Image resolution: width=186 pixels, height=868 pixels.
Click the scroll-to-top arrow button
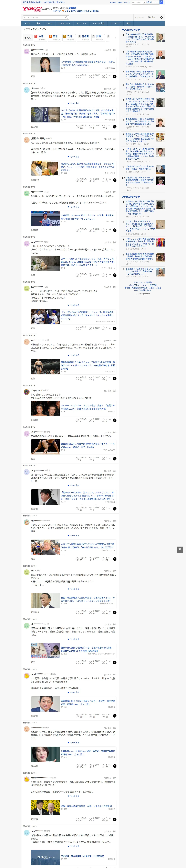(180, 550)
